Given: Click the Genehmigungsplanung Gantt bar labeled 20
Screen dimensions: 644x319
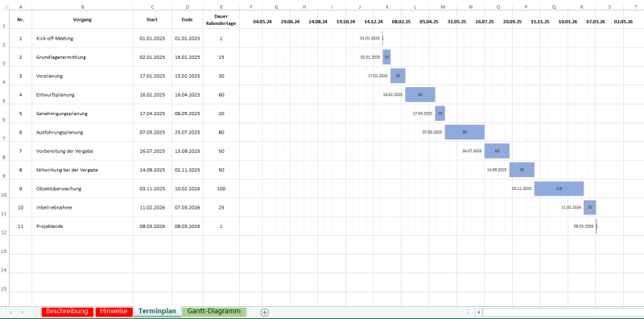Looking at the screenshot, I should pos(440,113).
